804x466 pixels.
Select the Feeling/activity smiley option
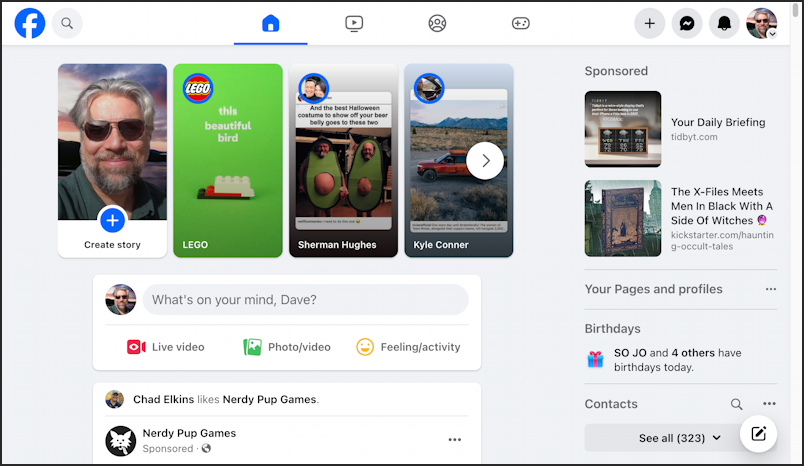[x=408, y=347]
